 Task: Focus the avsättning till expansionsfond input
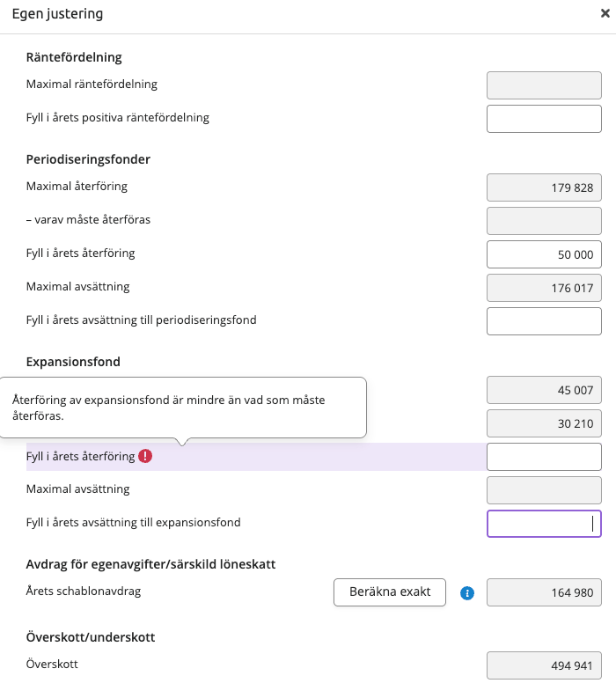click(x=544, y=523)
